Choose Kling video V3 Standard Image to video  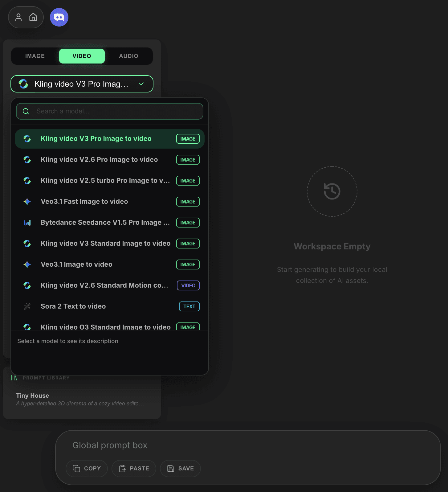click(110, 244)
